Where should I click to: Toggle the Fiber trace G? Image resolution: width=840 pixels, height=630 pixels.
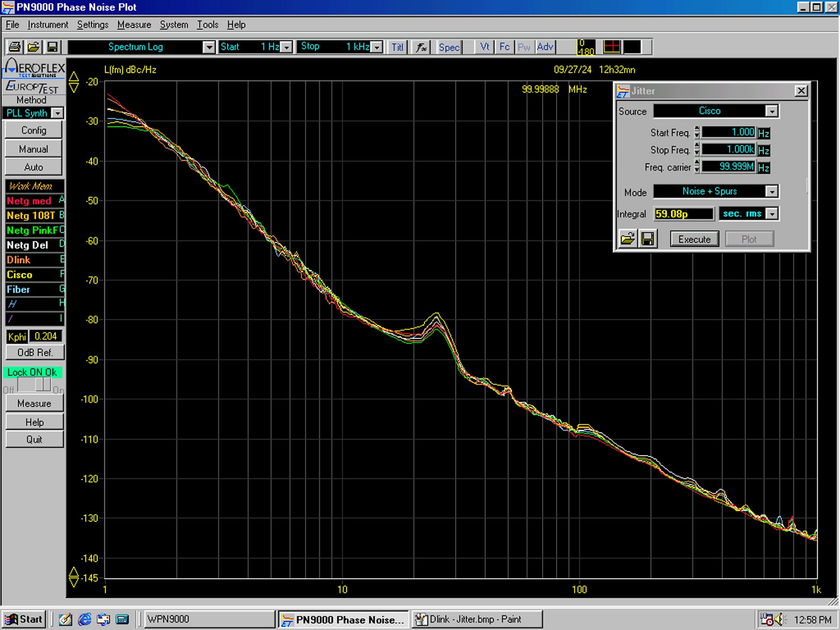(35, 289)
